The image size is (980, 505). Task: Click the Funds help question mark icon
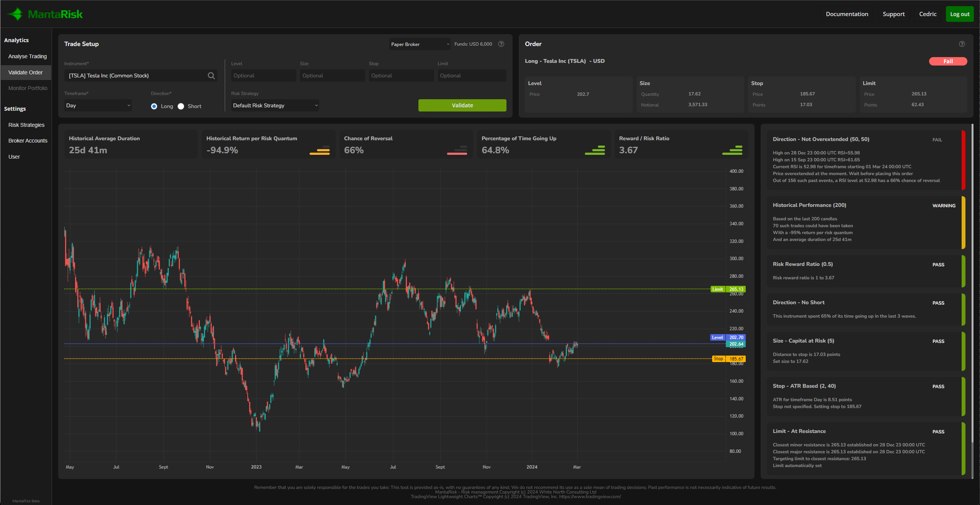point(501,44)
